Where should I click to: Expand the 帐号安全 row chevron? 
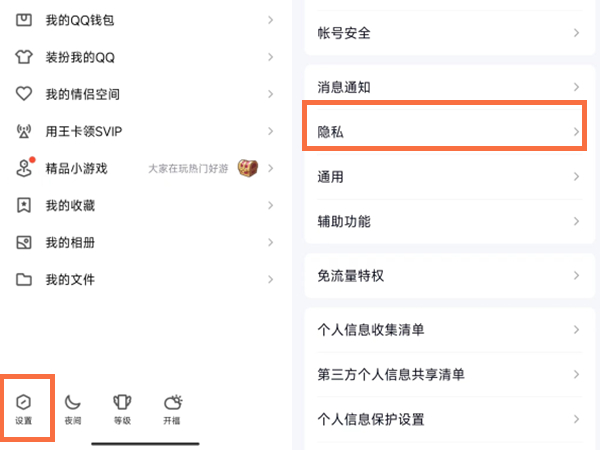click(576, 33)
